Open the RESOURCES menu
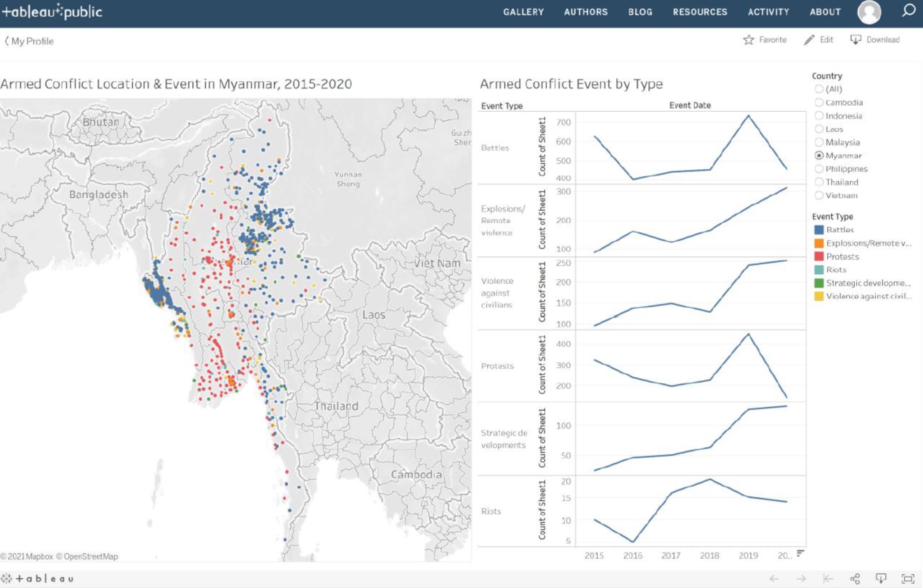Screen dimensions: 923x588 click(x=700, y=12)
